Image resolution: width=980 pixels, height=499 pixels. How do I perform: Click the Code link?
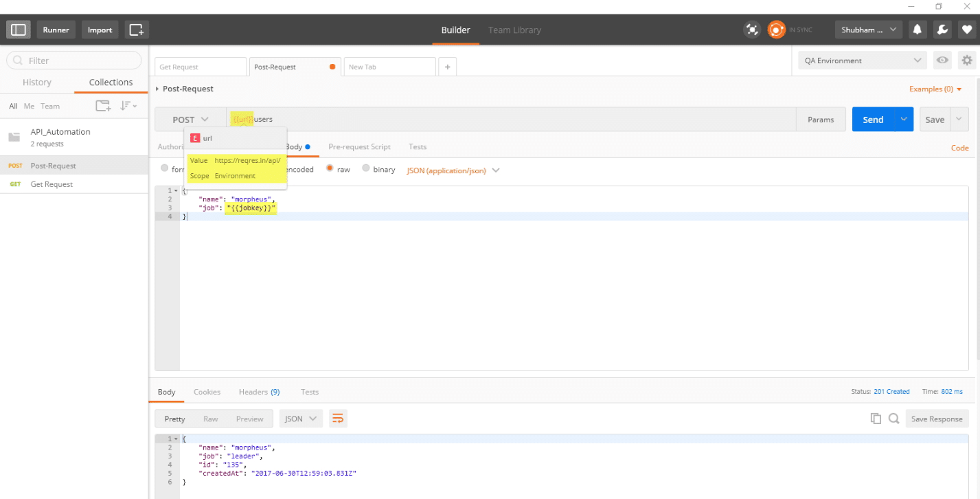959,148
